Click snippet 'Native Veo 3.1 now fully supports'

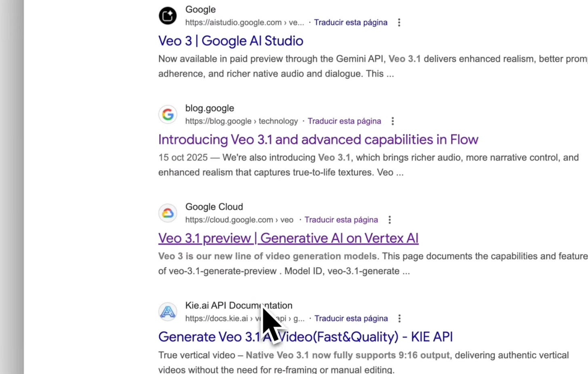347,355
